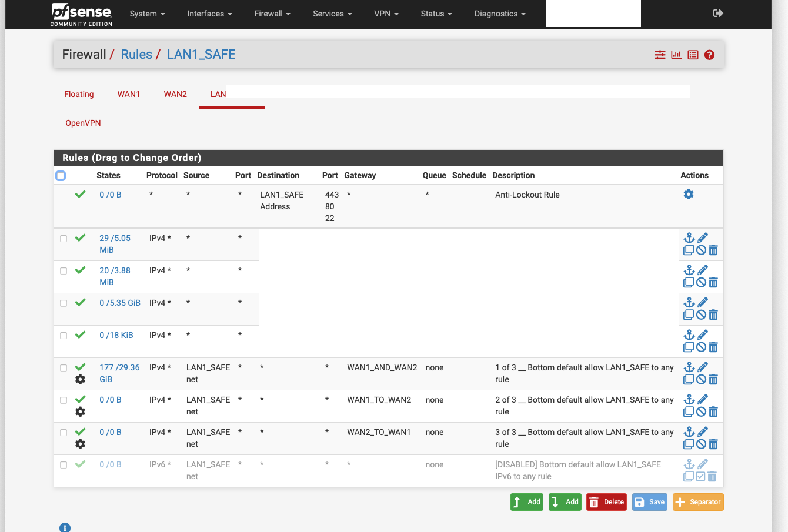Follow the Rules breadcrumb link

[136, 54]
